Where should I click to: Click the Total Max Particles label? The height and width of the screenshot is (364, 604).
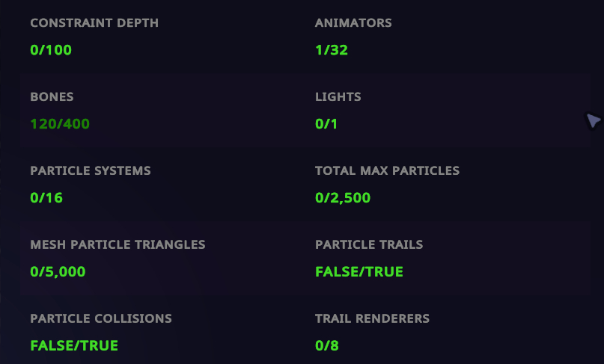coord(387,170)
